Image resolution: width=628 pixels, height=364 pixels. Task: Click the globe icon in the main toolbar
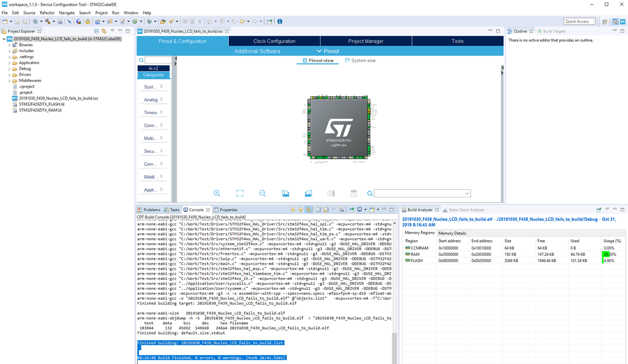pos(79,21)
